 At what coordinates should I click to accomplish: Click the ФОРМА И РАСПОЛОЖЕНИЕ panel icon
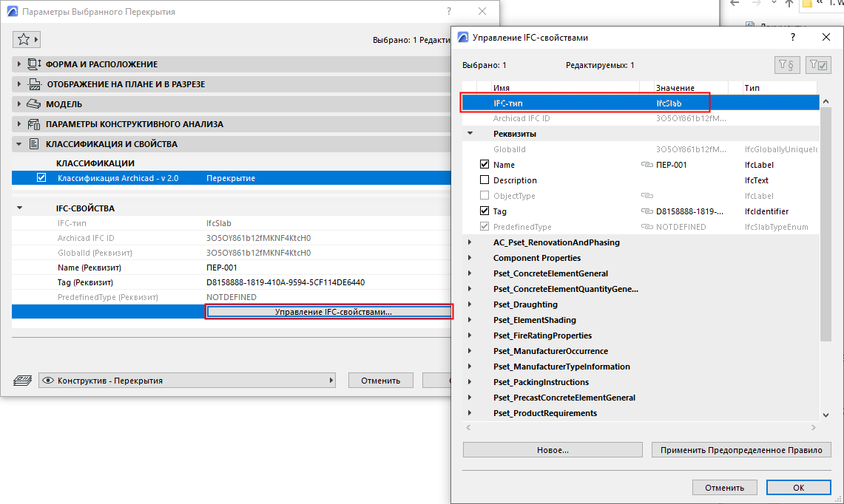[x=34, y=64]
